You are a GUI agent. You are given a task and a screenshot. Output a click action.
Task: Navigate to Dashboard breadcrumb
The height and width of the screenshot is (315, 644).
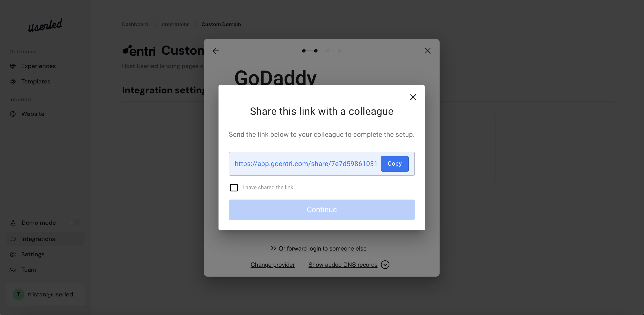(x=135, y=24)
